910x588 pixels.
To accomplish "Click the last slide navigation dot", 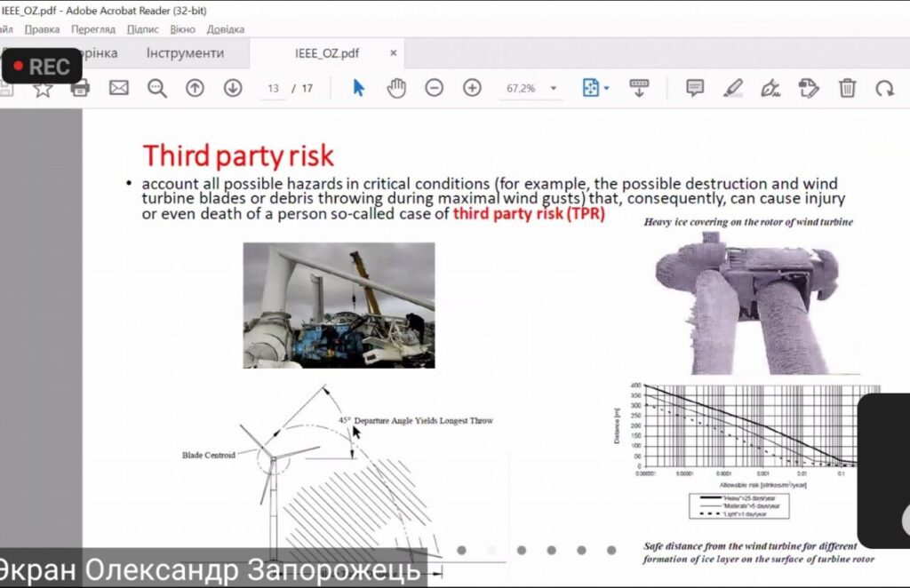I will pos(611,551).
